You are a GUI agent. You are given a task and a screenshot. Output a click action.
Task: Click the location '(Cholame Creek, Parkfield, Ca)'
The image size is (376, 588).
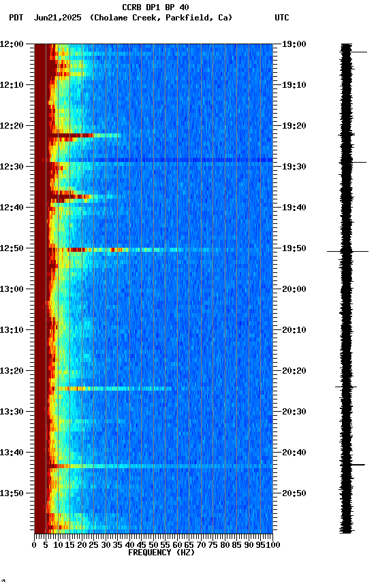click(161, 18)
